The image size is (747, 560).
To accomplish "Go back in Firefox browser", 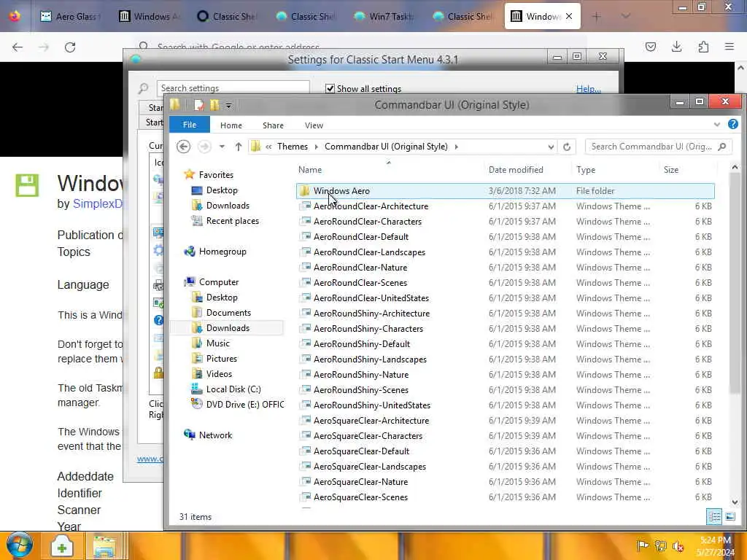I will point(18,47).
